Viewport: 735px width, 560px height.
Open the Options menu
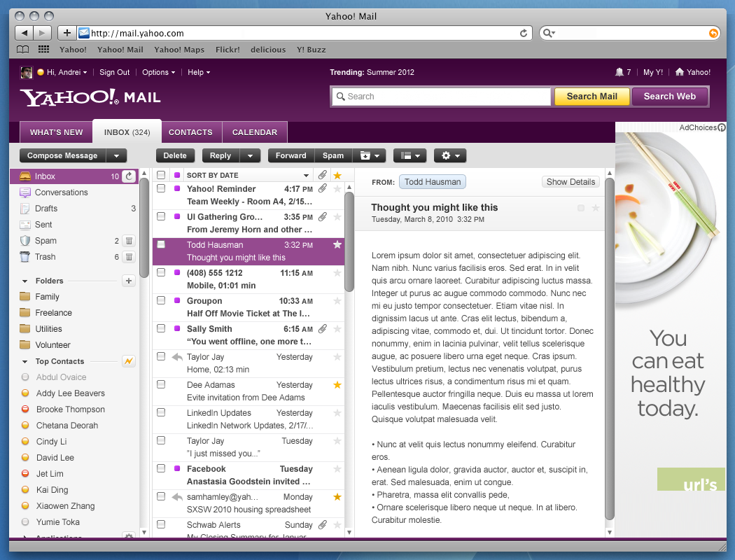158,72
